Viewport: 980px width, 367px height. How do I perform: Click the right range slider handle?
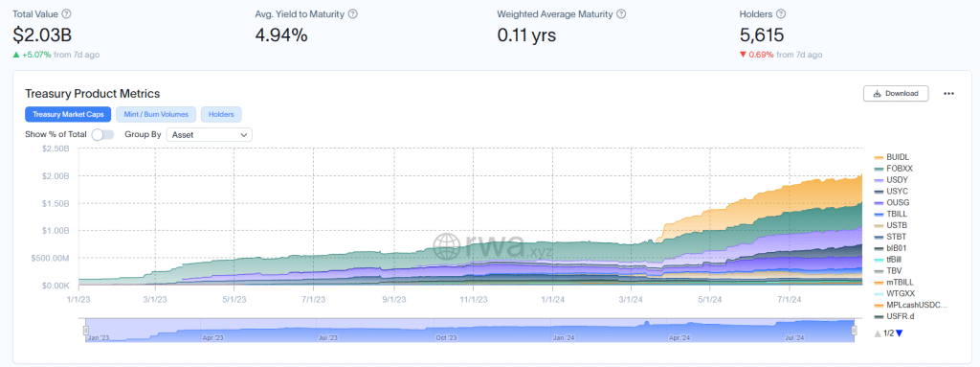pos(854,330)
